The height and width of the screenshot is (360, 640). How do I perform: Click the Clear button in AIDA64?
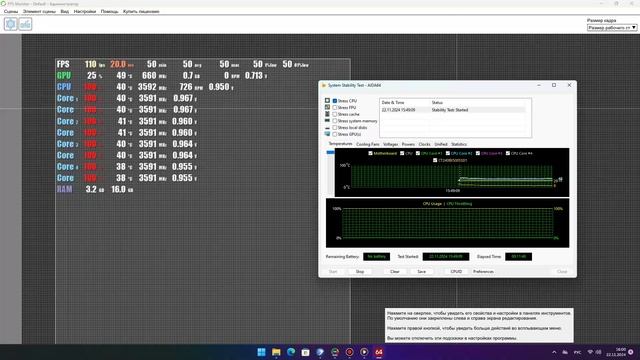(395, 271)
